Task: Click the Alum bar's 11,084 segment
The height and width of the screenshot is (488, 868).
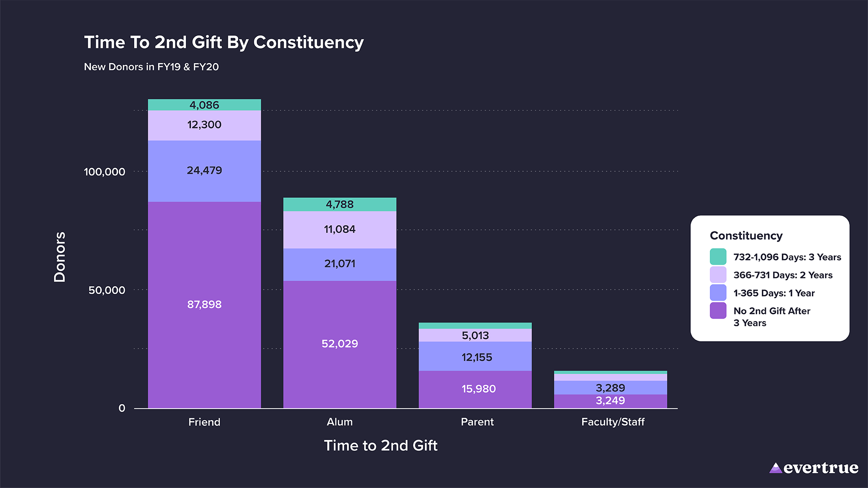Action: click(340, 230)
